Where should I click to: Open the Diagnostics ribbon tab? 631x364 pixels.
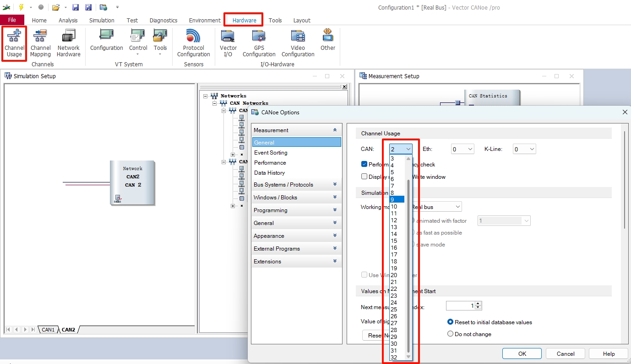pyautogui.click(x=163, y=20)
